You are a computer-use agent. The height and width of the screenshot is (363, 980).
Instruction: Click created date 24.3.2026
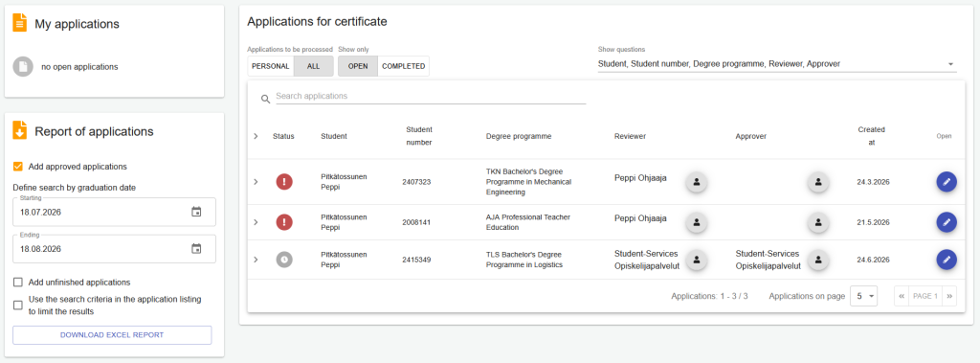coord(873,182)
